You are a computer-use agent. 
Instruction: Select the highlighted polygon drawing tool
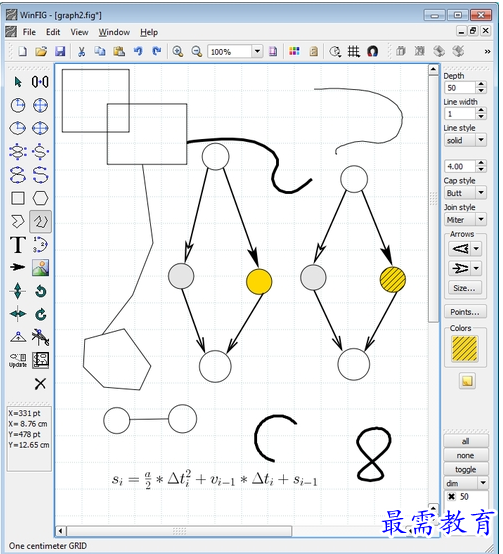(x=40, y=222)
